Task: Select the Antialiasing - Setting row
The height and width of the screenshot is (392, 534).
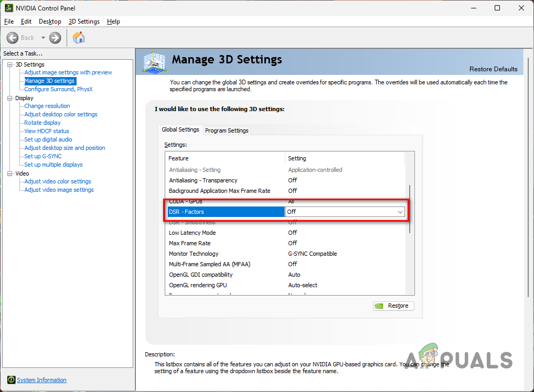Action: coord(286,170)
